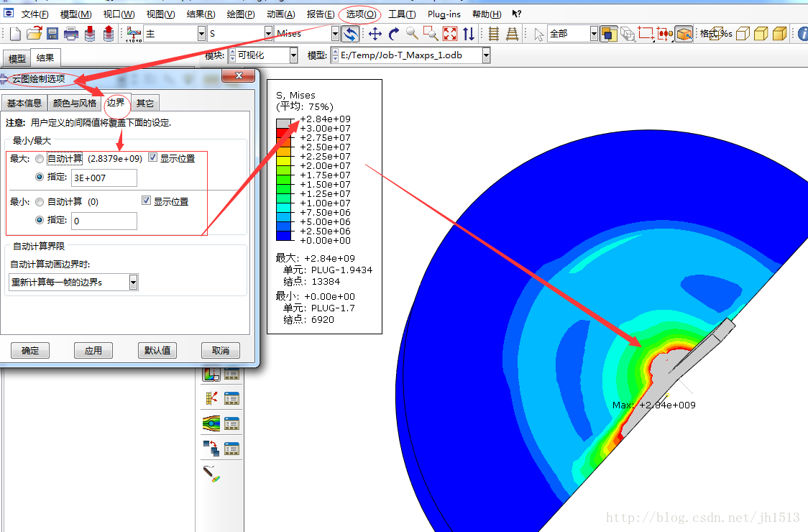The width and height of the screenshot is (808, 532).
Task: Expand the 主 variable position dropdown
Action: point(201,34)
